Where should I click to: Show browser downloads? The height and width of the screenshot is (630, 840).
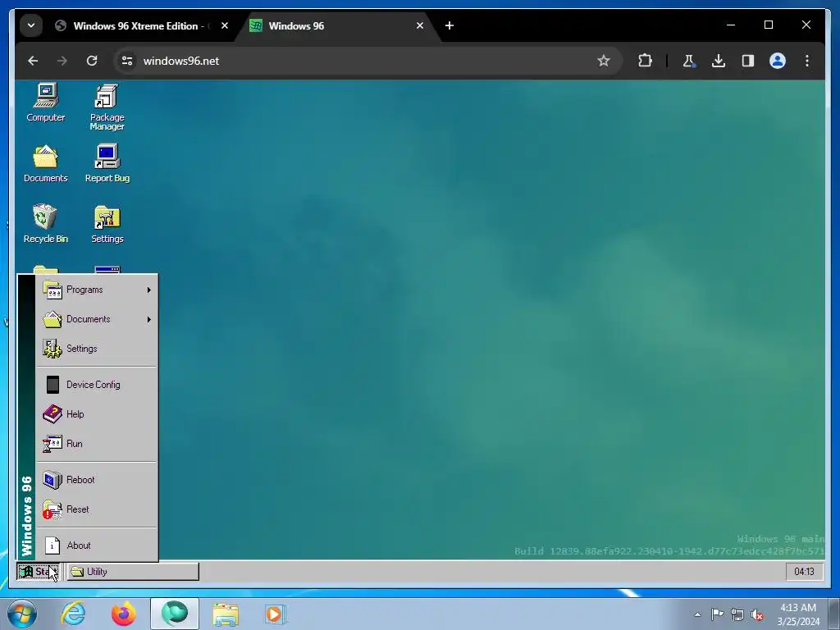coord(719,61)
